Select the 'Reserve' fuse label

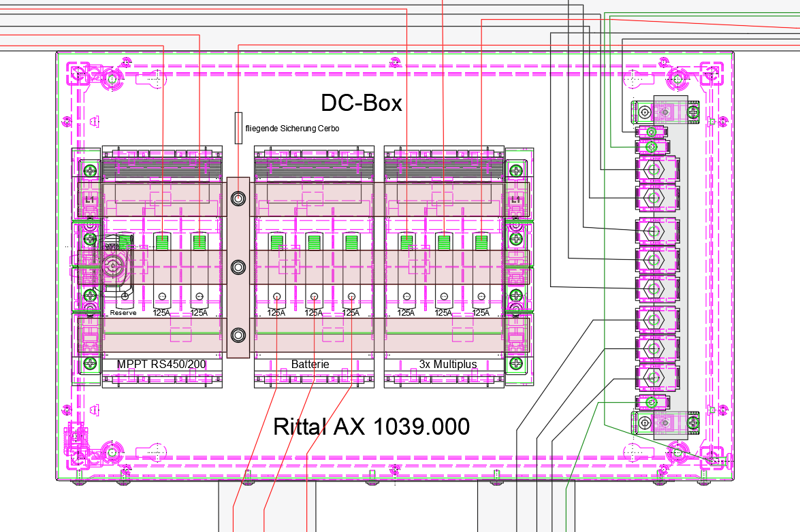click(123, 313)
